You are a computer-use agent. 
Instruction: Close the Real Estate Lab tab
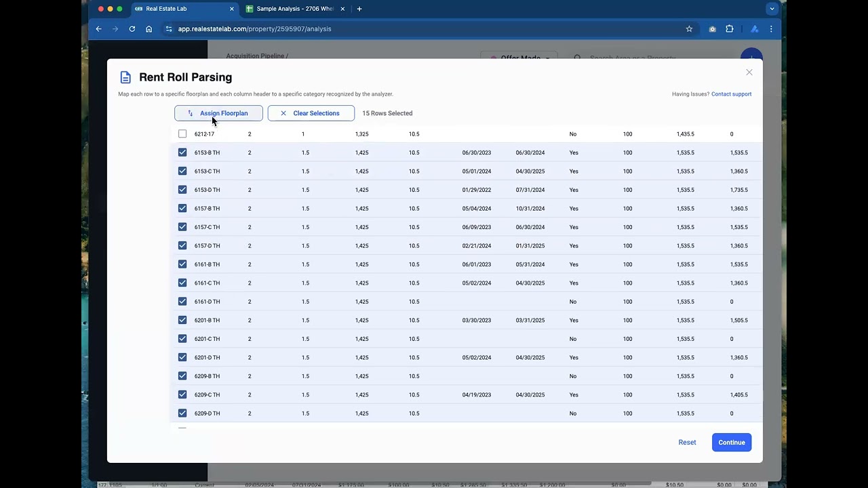click(232, 9)
